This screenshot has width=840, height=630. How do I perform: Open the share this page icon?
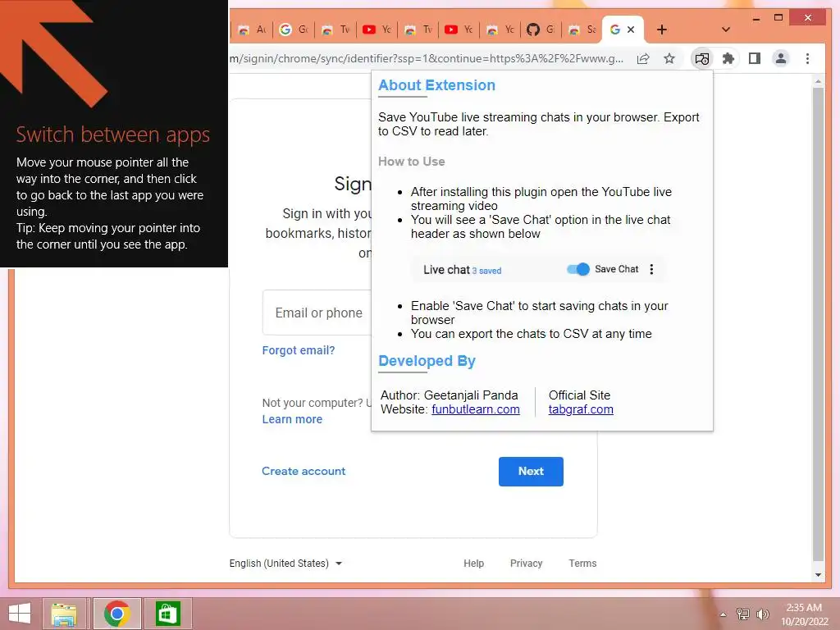[643, 59]
